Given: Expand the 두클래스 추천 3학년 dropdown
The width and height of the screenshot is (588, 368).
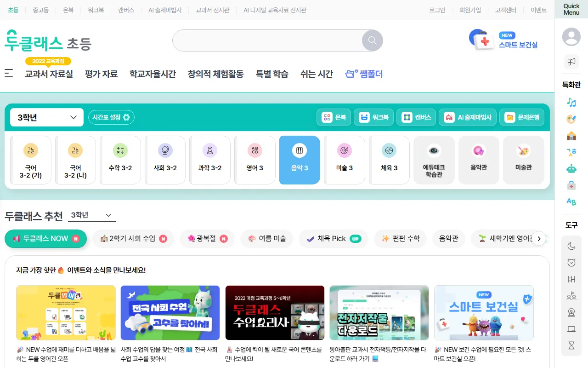Looking at the screenshot, I should (91, 215).
